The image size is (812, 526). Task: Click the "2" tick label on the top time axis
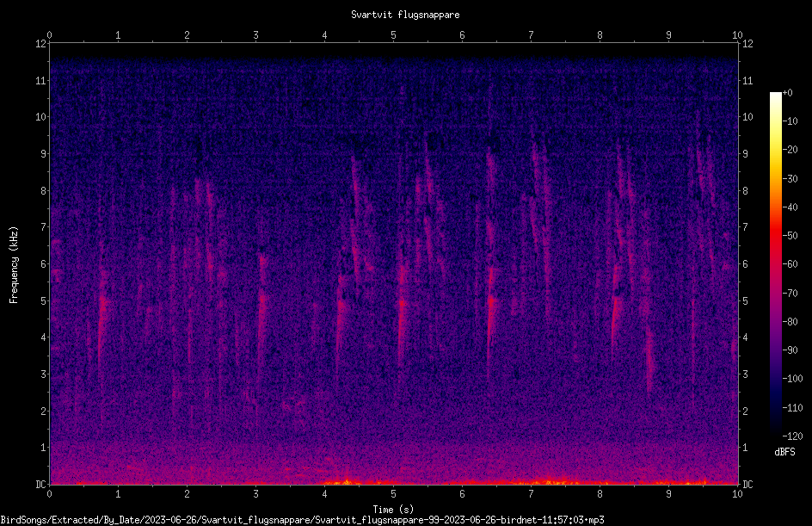187,34
